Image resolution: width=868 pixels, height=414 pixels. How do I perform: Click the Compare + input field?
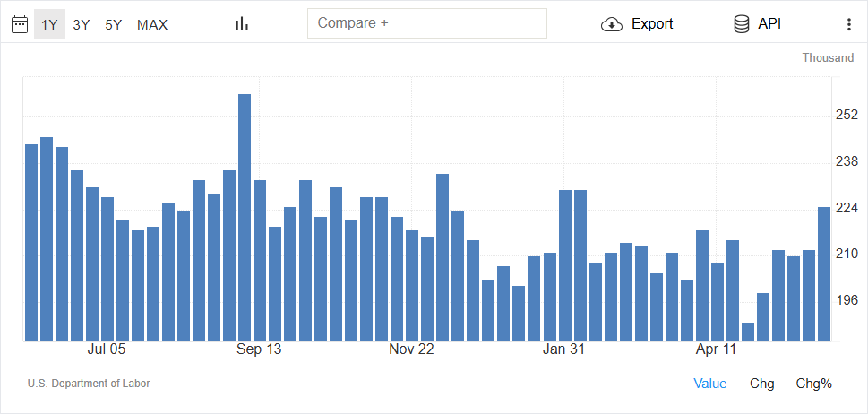click(427, 23)
